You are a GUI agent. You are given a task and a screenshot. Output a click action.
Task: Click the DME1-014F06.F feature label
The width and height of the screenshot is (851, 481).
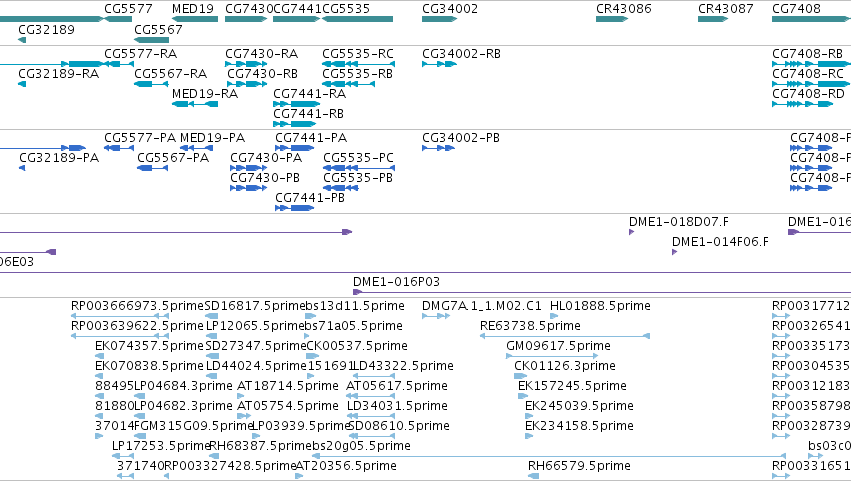(720, 242)
